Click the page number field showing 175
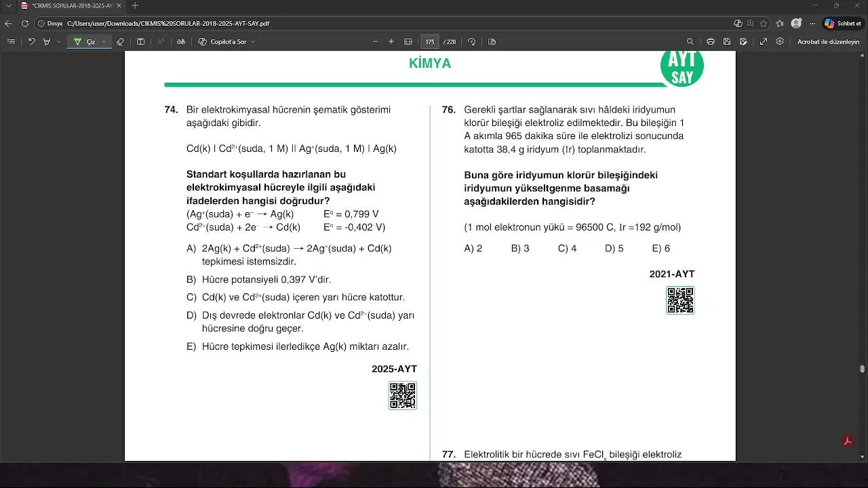This screenshot has height=488, width=868. (x=430, y=41)
